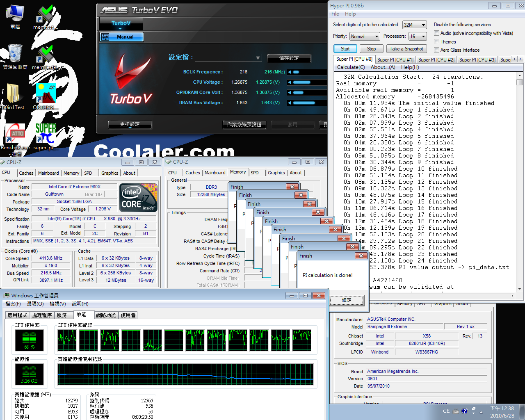Click the Task Manager window title icon

[x=7, y=295]
